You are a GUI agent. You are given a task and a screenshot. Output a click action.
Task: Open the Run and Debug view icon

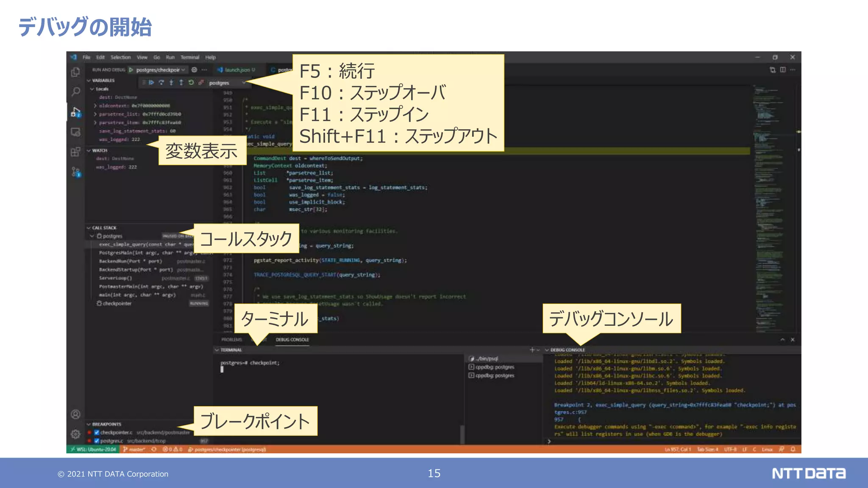tap(75, 112)
